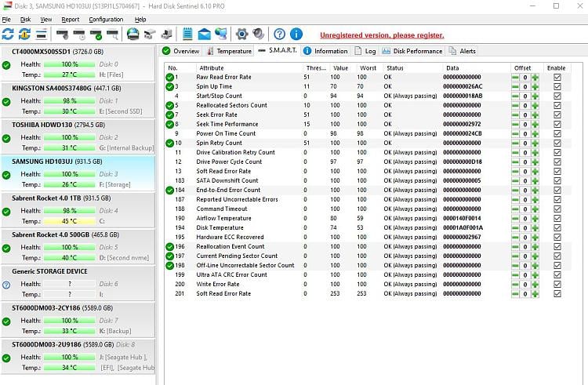Toggle Enable checkbox for Seek Error Rate
588x385 pixels.
tap(557, 114)
